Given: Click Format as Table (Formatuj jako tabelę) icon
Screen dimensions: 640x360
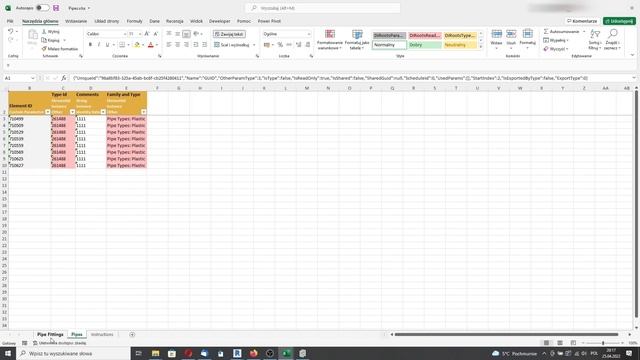Looking at the screenshot, I should point(357,40).
